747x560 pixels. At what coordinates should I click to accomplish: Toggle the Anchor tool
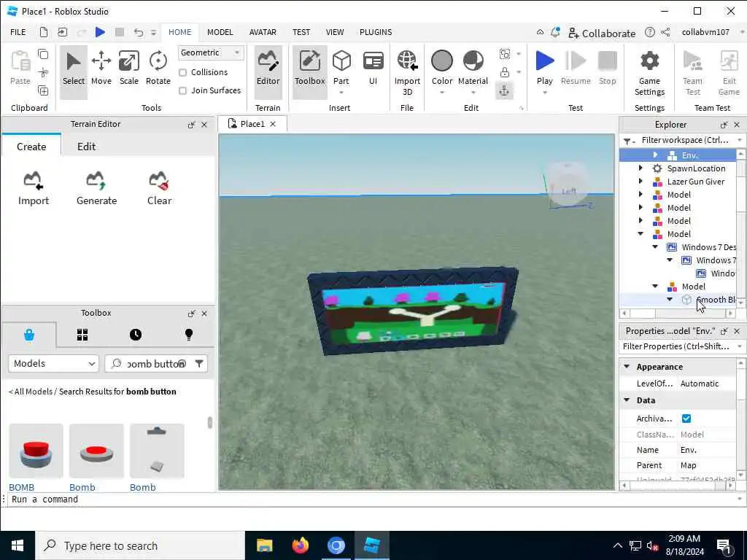click(504, 90)
